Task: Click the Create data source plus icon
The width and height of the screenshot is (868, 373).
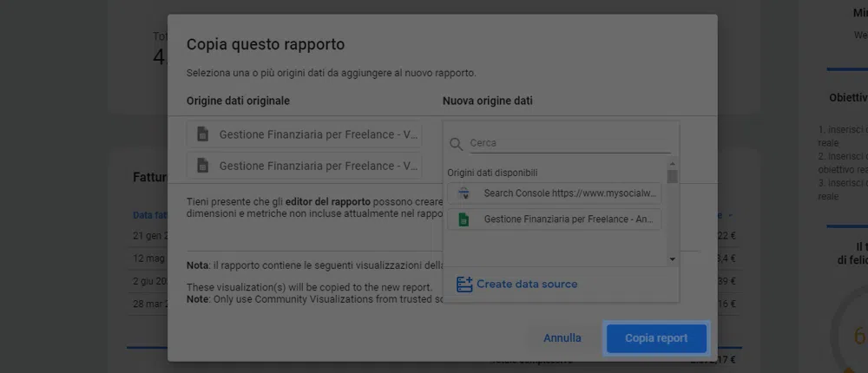Action: [x=464, y=285]
